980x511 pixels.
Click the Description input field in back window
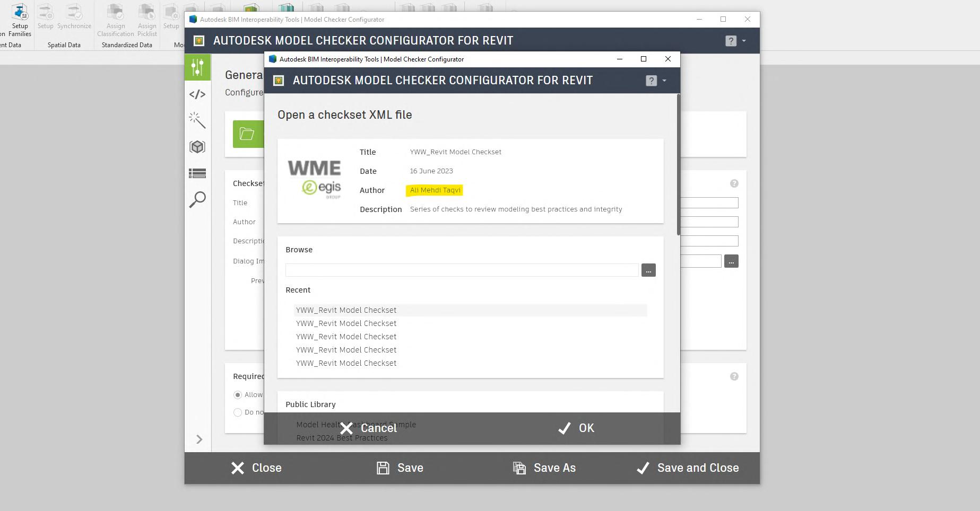(x=709, y=241)
